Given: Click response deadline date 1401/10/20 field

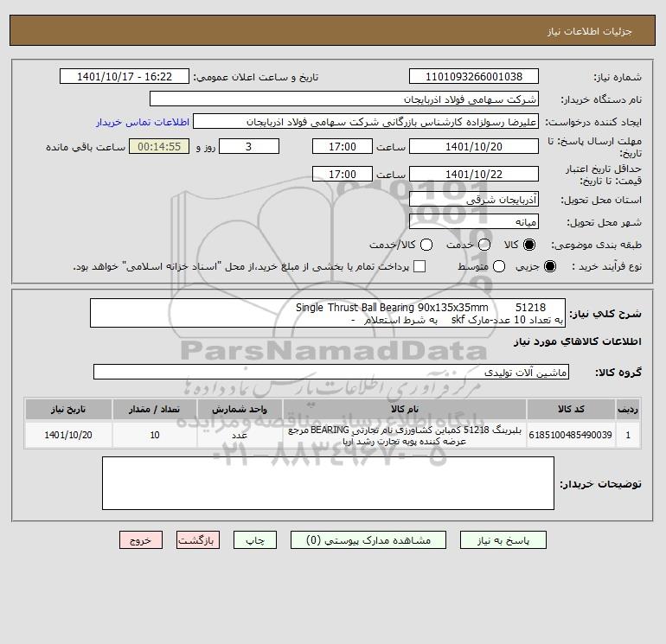Looking at the screenshot, I should pyautogui.click(x=474, y=146).
